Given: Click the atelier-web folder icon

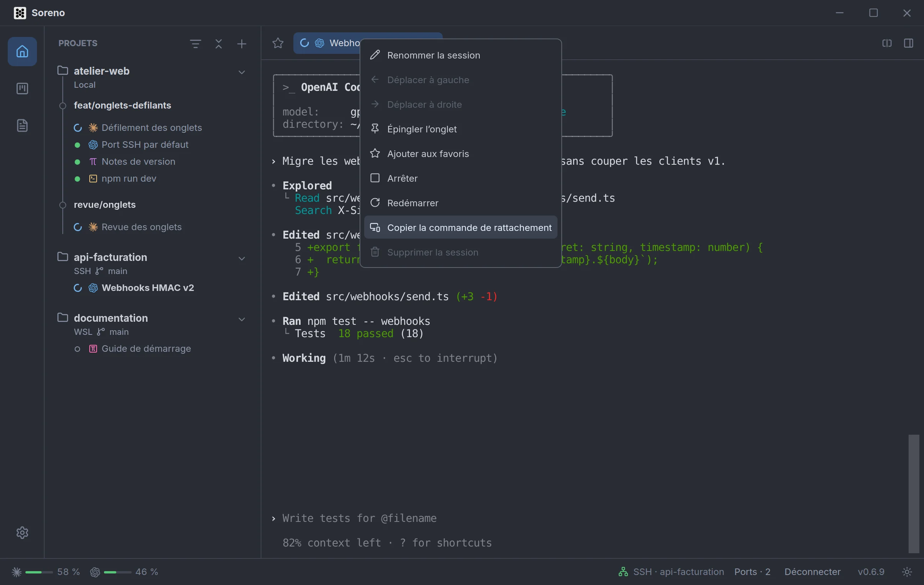Looking at the screenshot, I should pyautogui.click(x=63, y=70).
